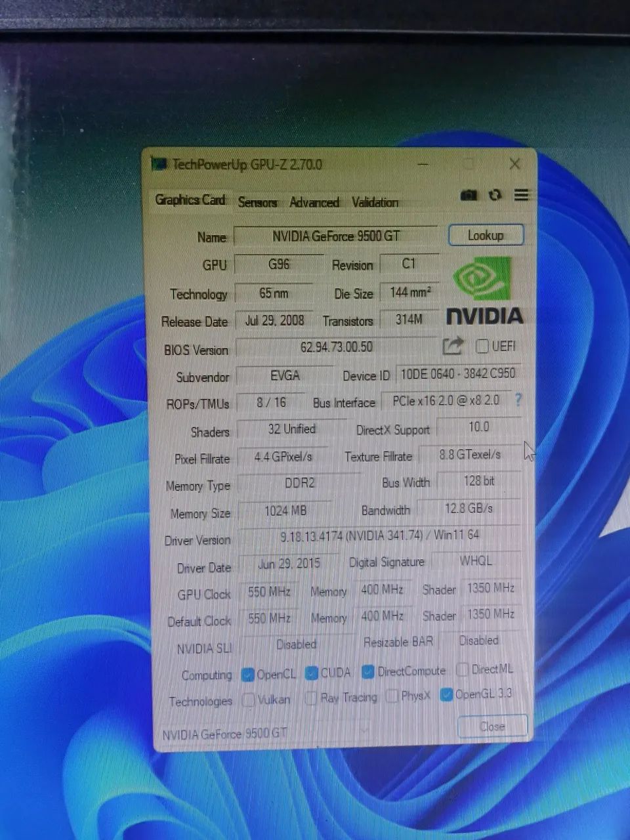The width and height of the screenshot is (630, 840).
Task: Minimize the GPU-Z window
Action: pos(423,164)
